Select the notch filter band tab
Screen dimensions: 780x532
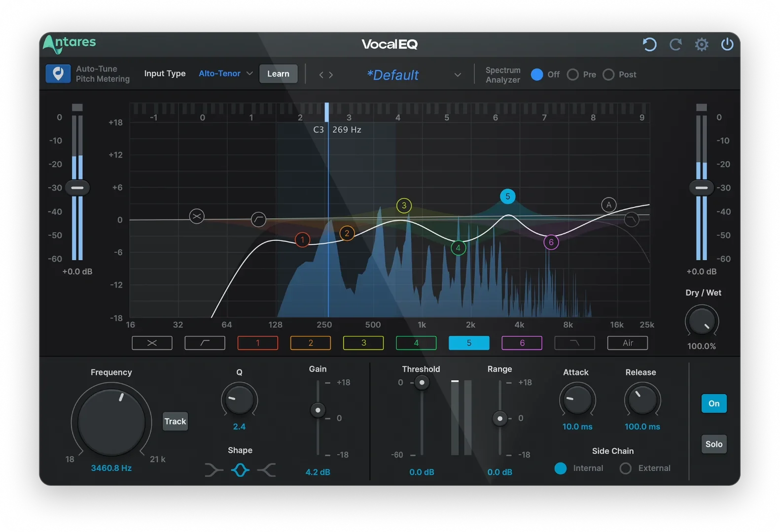tap(152, 343)
